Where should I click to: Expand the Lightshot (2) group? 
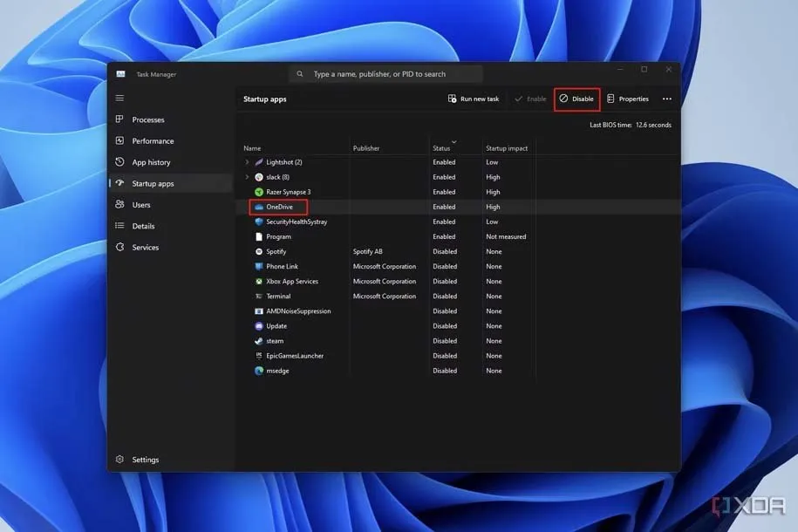tap(247, 162)
